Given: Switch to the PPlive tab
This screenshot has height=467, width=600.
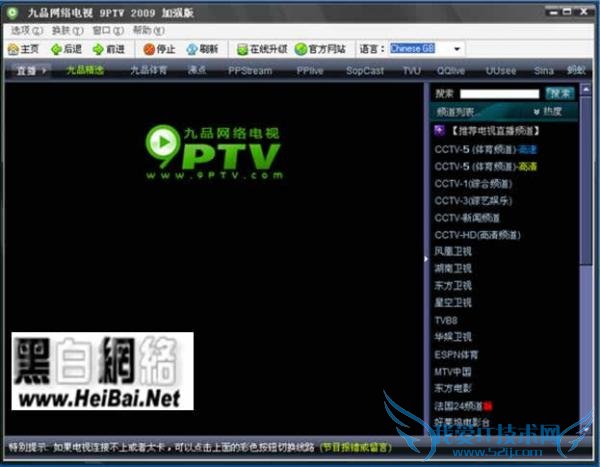Looking at the screenshot, I should (x=310, y=71).
